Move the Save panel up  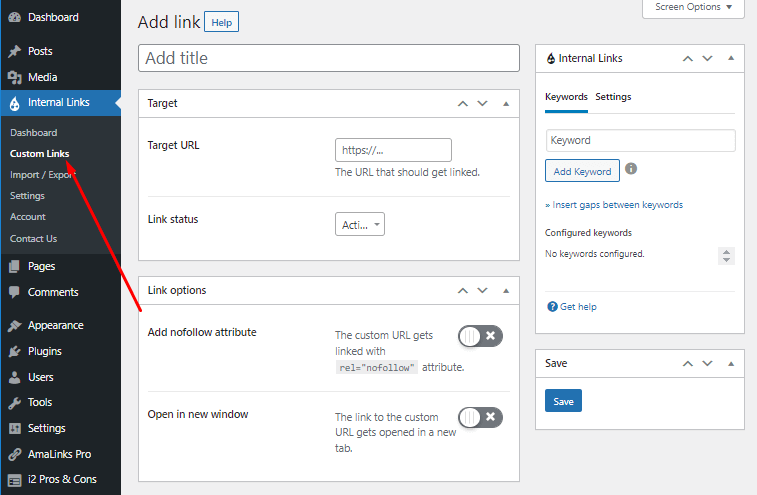point(688,364)
